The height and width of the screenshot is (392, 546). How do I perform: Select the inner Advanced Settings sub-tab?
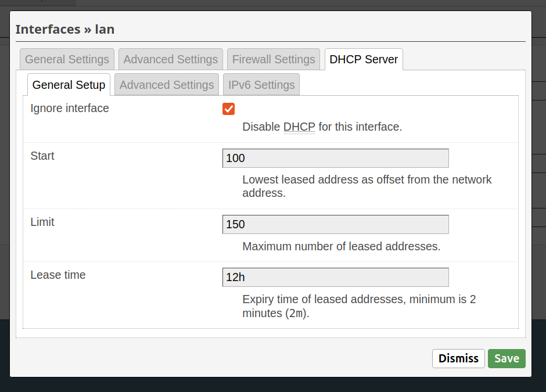(166, 84)
